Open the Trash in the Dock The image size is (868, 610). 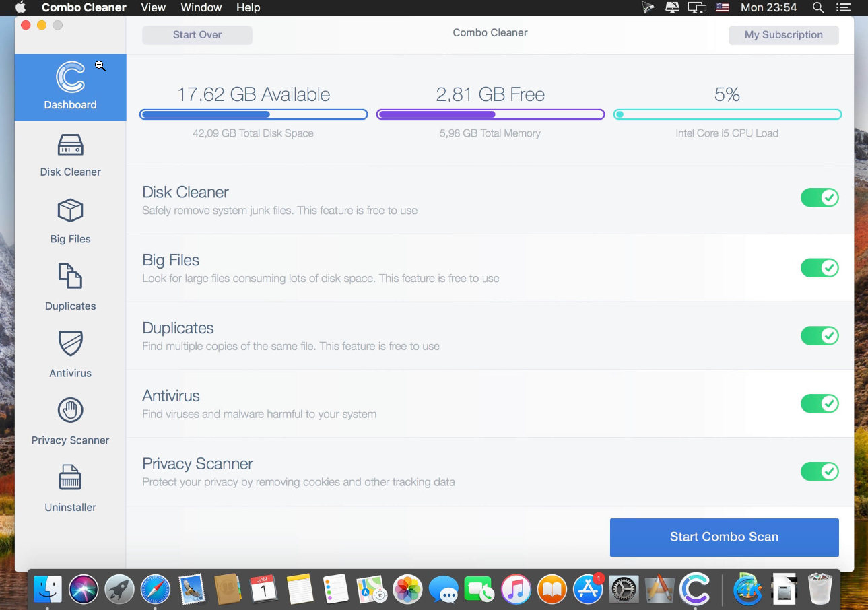[x=821, y=590]
